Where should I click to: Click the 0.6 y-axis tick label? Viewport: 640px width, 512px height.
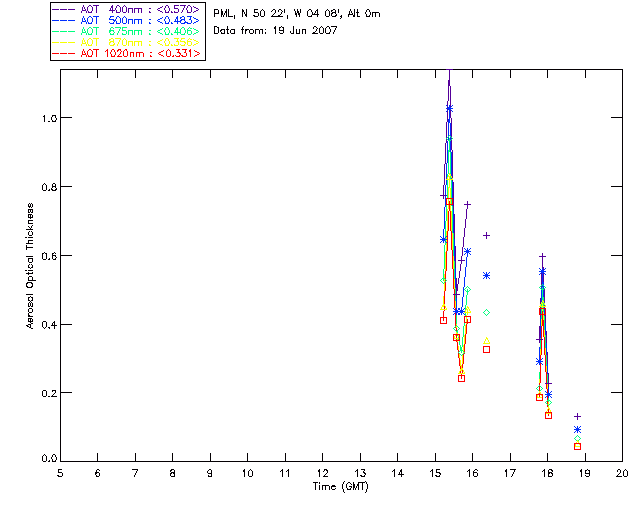(49, 256)
